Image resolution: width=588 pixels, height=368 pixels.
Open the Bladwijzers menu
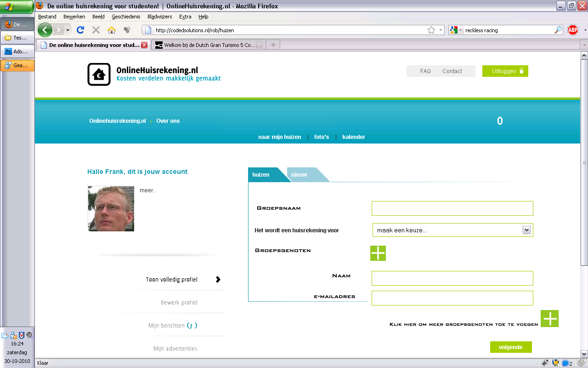pos(159,17)
